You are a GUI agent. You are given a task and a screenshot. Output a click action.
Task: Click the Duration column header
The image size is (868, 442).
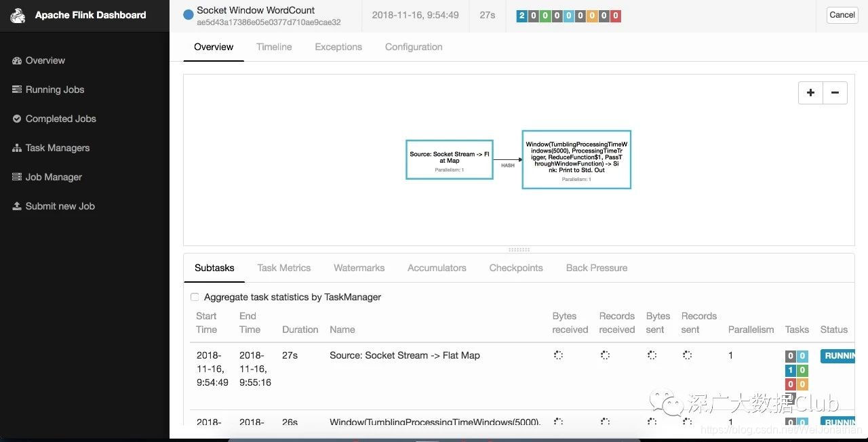(x=300, y=329)
